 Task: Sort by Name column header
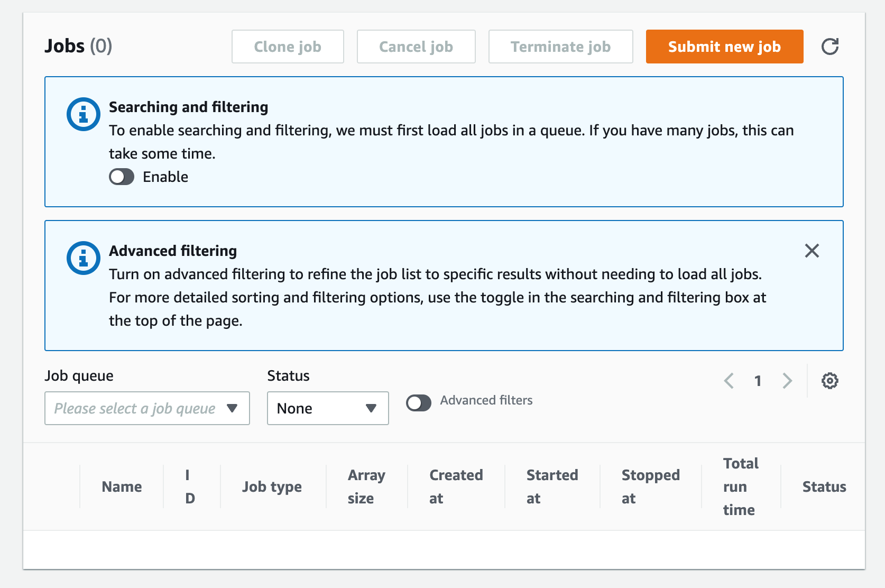[122, 486]
